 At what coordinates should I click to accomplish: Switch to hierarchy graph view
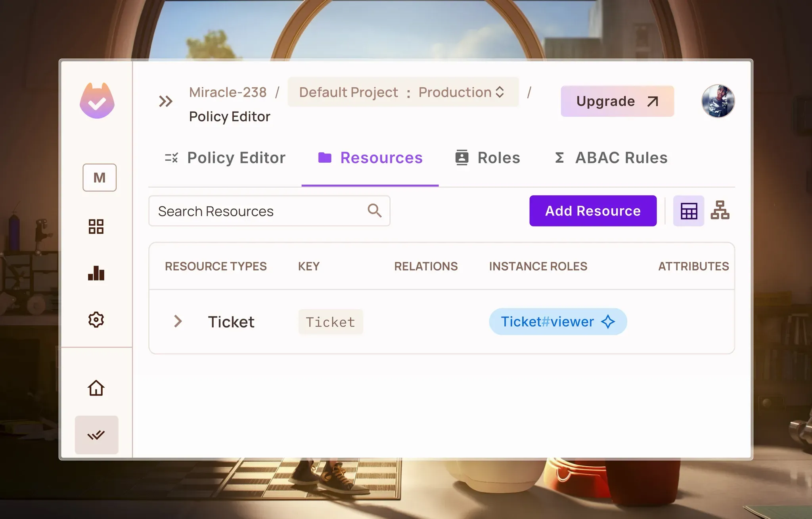[720, 210]
